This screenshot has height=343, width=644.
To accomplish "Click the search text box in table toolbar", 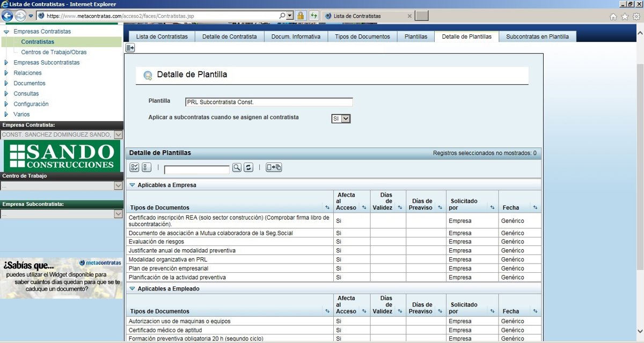I will click(x=197, y=170).
